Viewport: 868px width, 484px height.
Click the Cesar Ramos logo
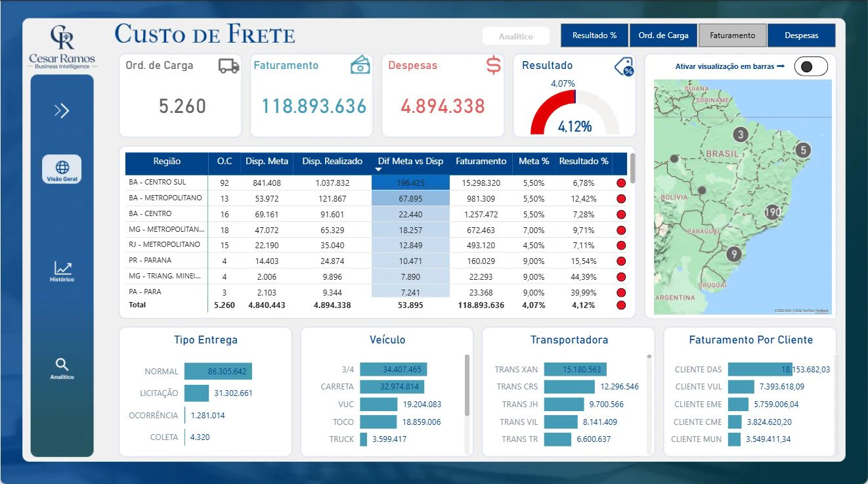62,47
